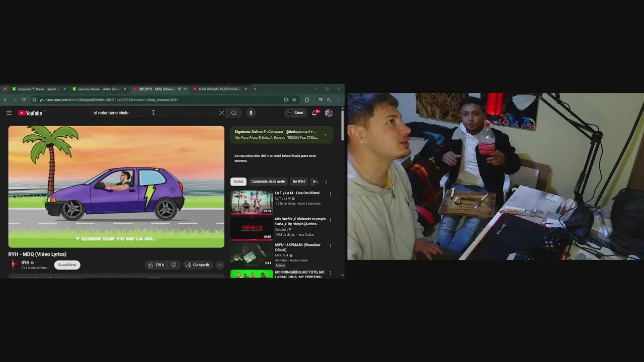Open MIFU - SKYMASK video title
This screenshot has height=362, width=644.
tap(298, 247)
